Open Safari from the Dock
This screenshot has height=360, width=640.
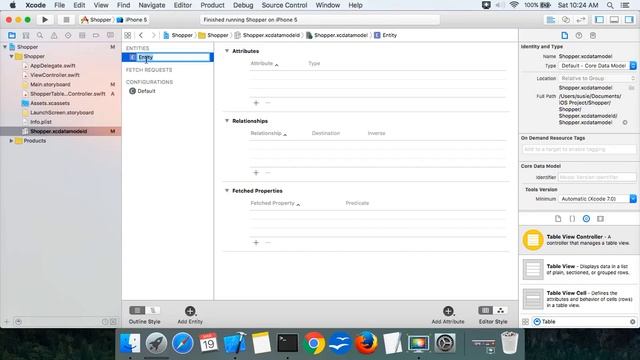182,342
